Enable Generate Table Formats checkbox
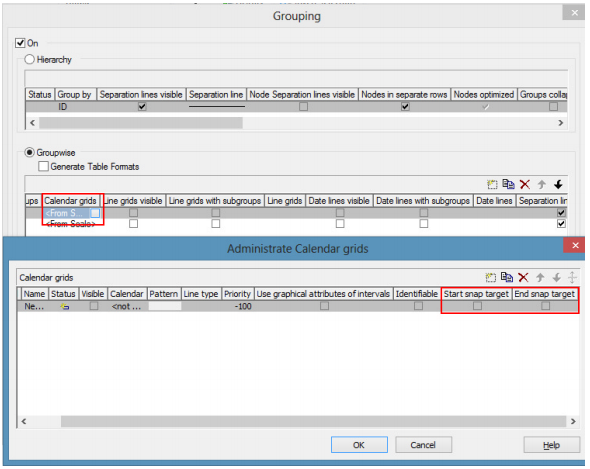The height and width of the screenshot is (469, 590). [x=43, y=166]
